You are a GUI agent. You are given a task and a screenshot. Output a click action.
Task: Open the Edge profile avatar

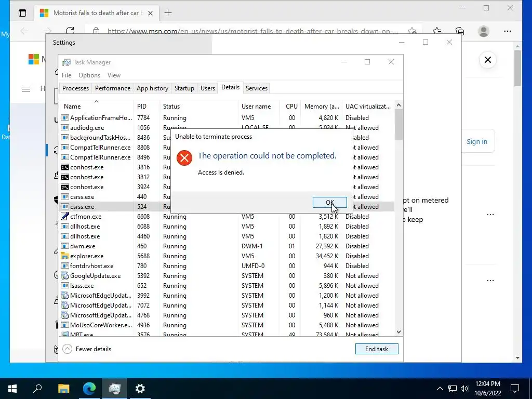[484, 31]
